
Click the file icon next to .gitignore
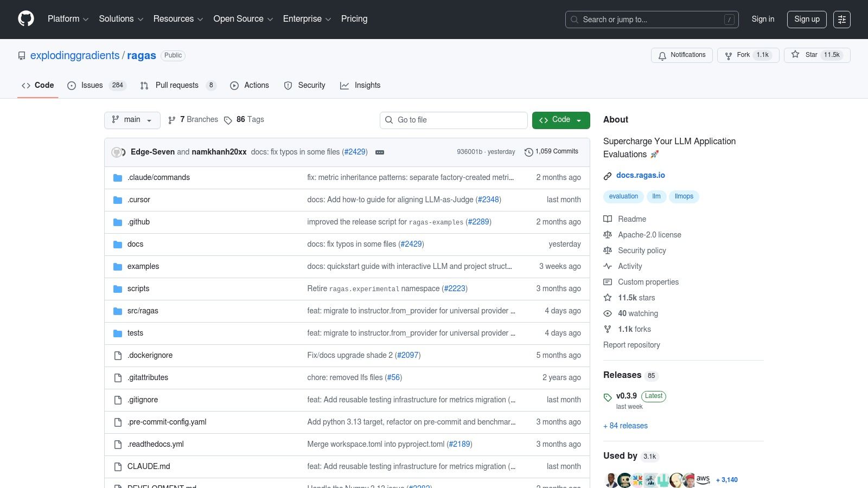[x=118, y=400]
